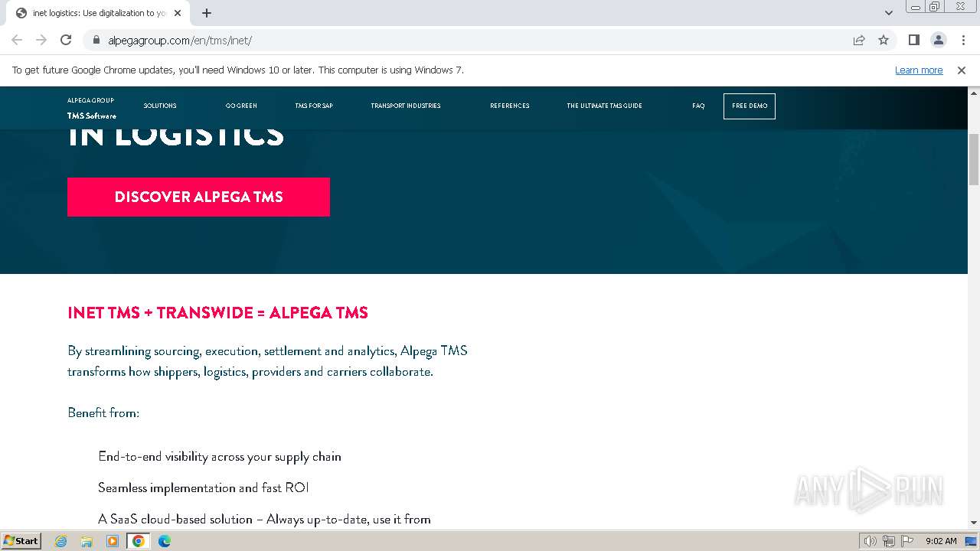Open the FAQ nav item
The image size is (980, 551).
click(x=698, y=106)
